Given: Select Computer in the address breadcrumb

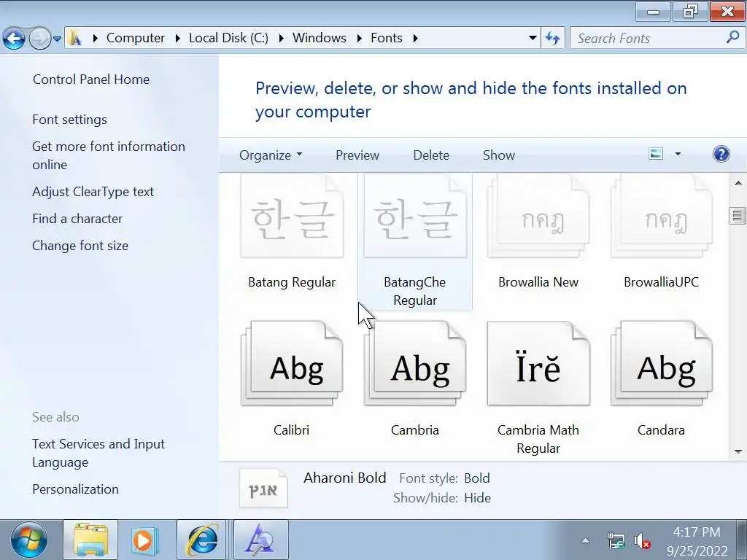Looking at the screenshot, I should pyautogui.click(x=135, y=38).
